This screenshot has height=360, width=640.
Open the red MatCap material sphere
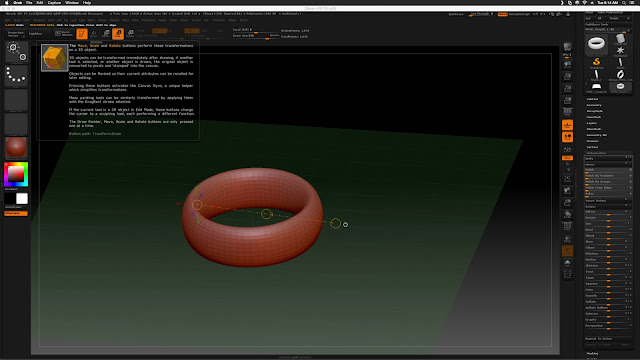pyautogui.click(x=16, y=148)
